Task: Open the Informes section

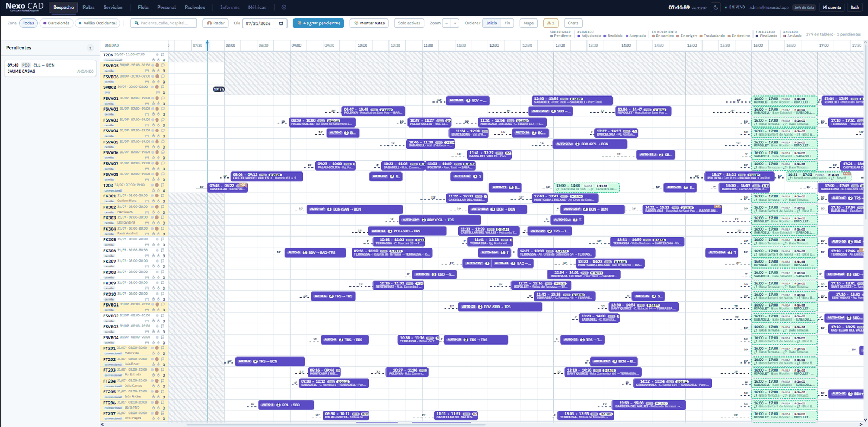Action: [x=230, y=8]
